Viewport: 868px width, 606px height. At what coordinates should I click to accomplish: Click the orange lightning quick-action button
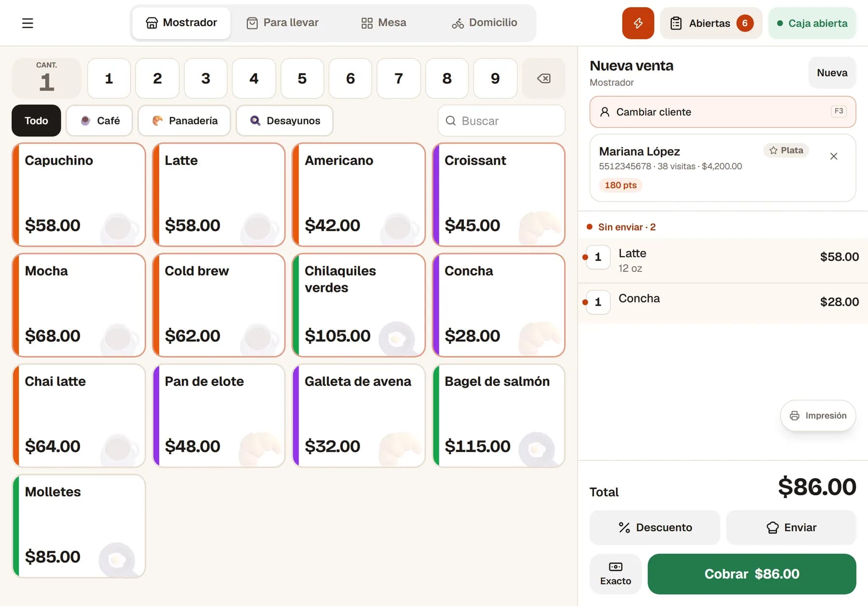click(x=638, y=23)
